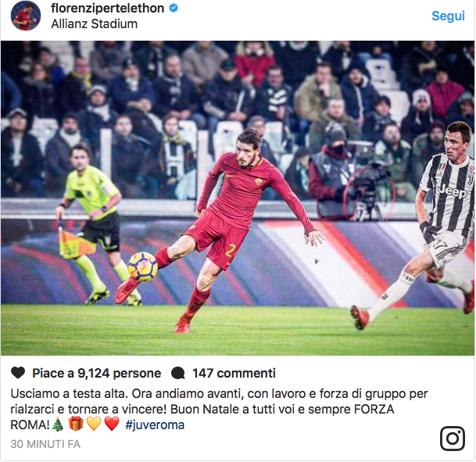
Task: Click the red heart emoji
Action: pos(112,424)
